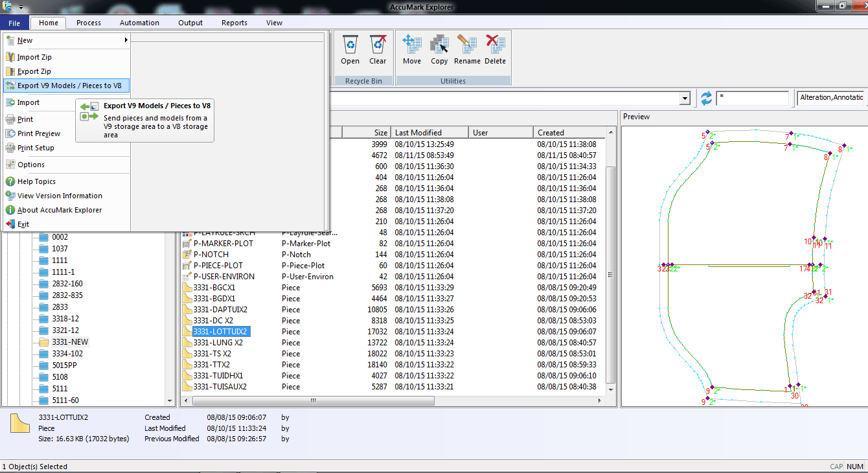Sort by the User column header
Image resolution: width=868 pixels, height=473 pixels.
502,132
